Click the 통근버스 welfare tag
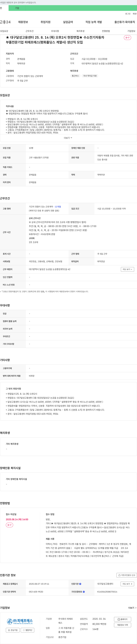This screenshot has height=644, width=137. tap(75, 76)
